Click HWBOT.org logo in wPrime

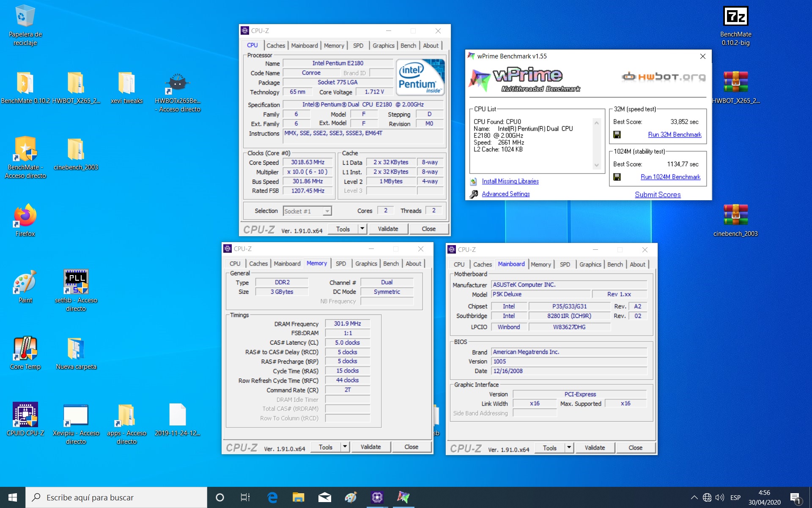coord(664,77)
